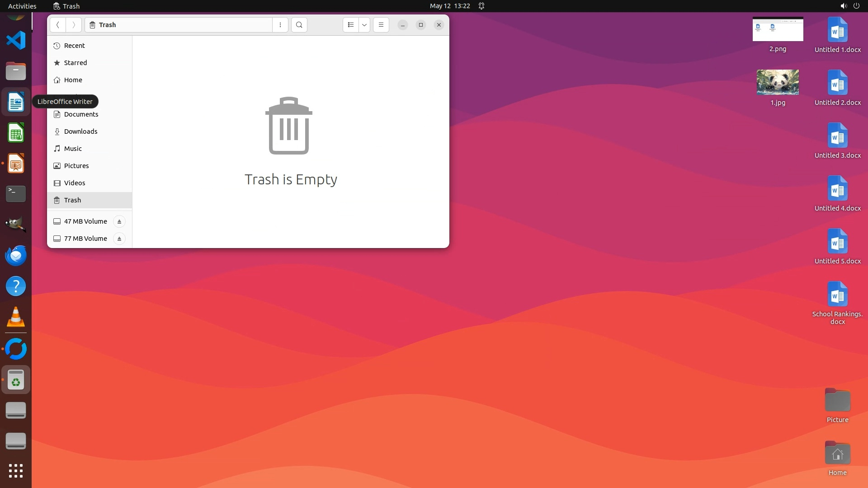This screenshot has height=488, width=868.
Task: Open LibreOffice Calc from the dock
Action: 16,133
